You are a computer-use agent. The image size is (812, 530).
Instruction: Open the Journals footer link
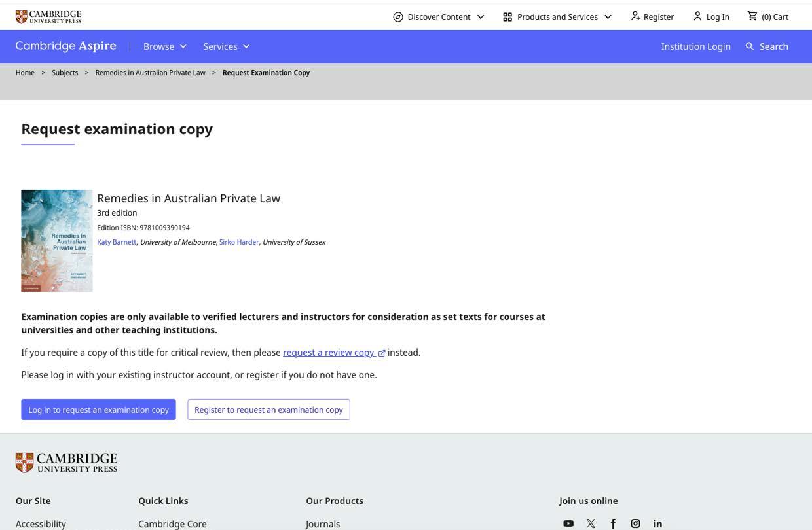[323, 524]
